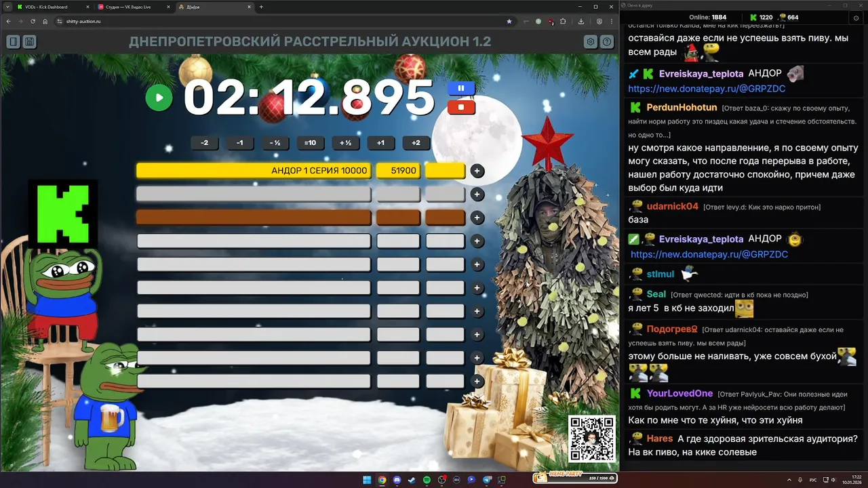Open the Chrome three-dot menu
Viewport: 868px width, 488px height.
[612, 21]
